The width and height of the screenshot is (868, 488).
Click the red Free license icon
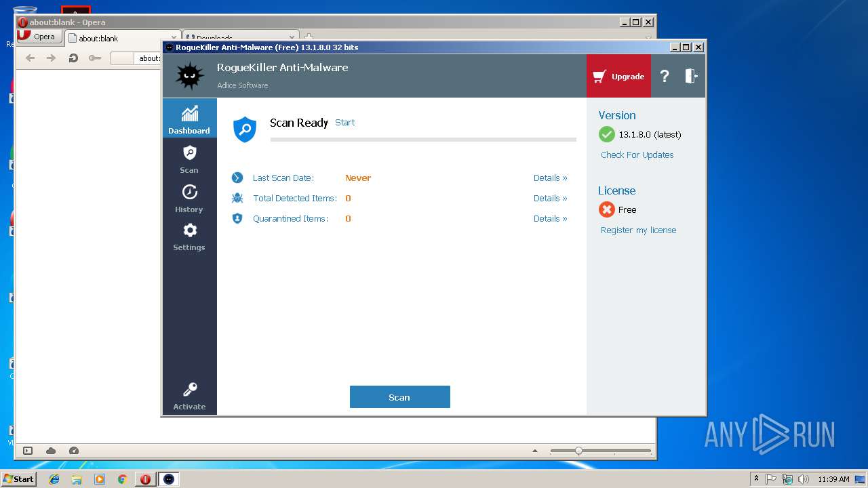pyautogui.click(x=607, y=209)
